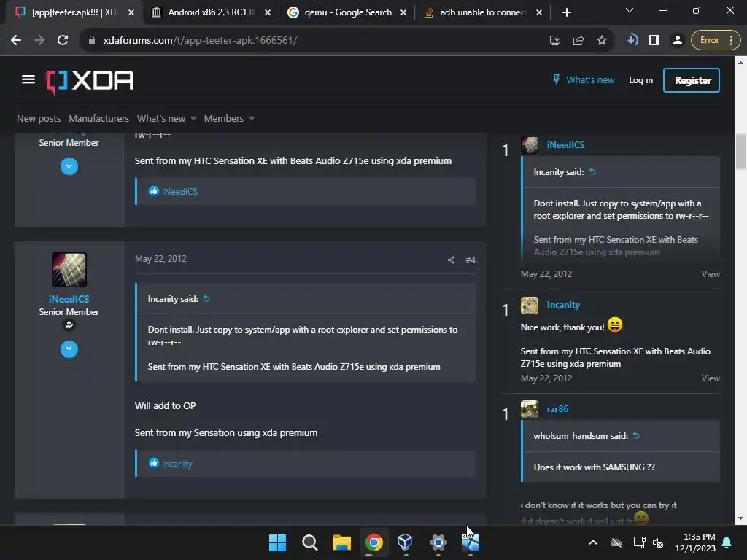Open iNeedICS avatar in post #4

[69, 270]
